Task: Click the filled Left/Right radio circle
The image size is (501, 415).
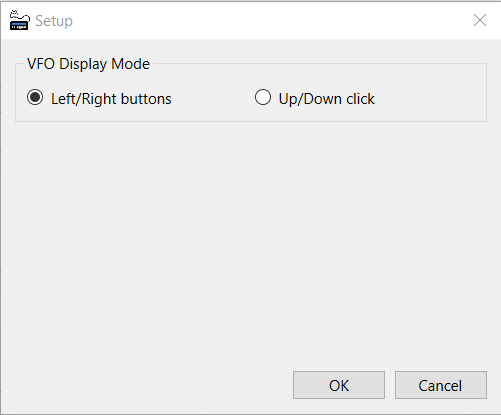Action: (x=35, y=98)
